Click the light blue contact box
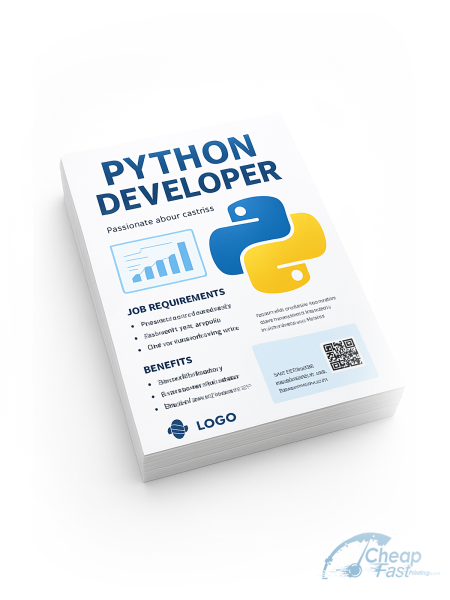Viewport: 450px width, 600px height. (315, 364)
